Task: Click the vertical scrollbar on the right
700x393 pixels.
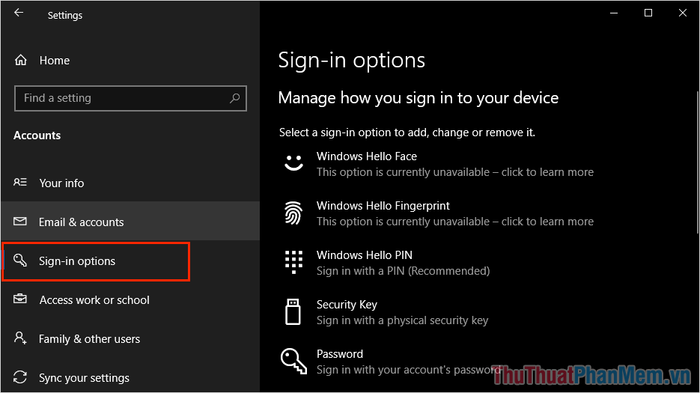Action: click(x=697, y=162)
